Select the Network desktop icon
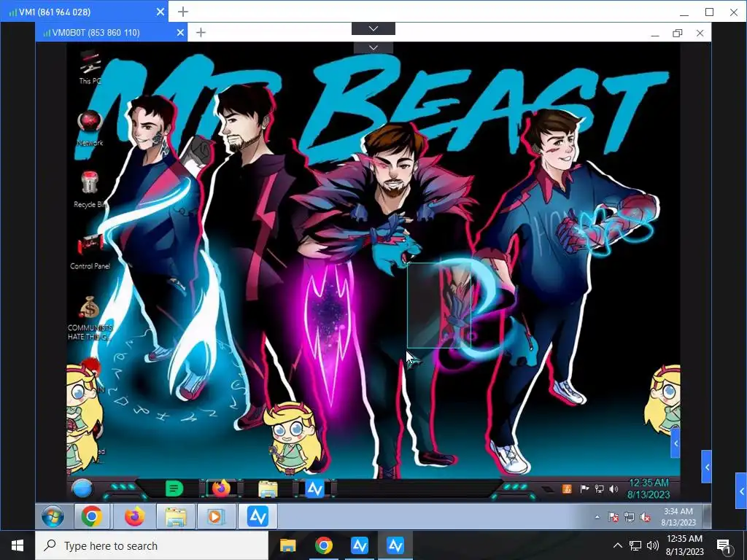 (90, 128)
